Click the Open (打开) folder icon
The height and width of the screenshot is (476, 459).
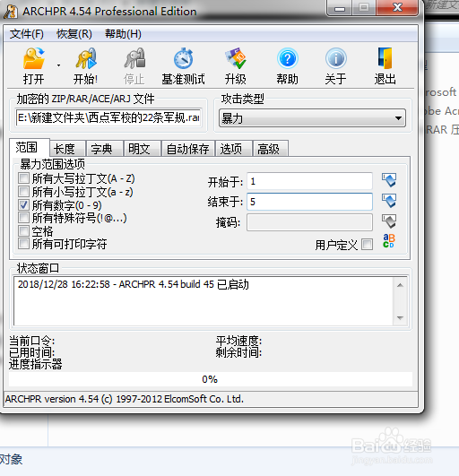34,58
